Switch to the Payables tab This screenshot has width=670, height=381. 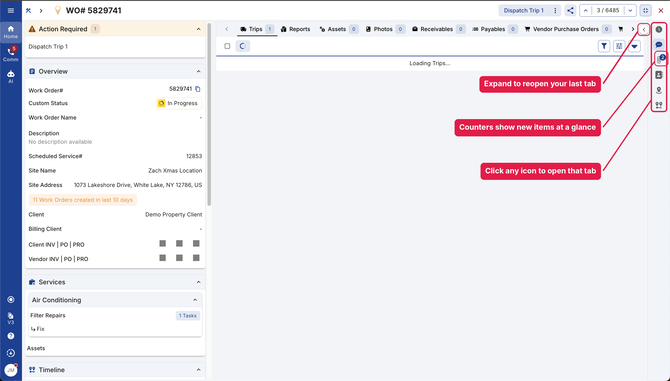coord(494,29)
